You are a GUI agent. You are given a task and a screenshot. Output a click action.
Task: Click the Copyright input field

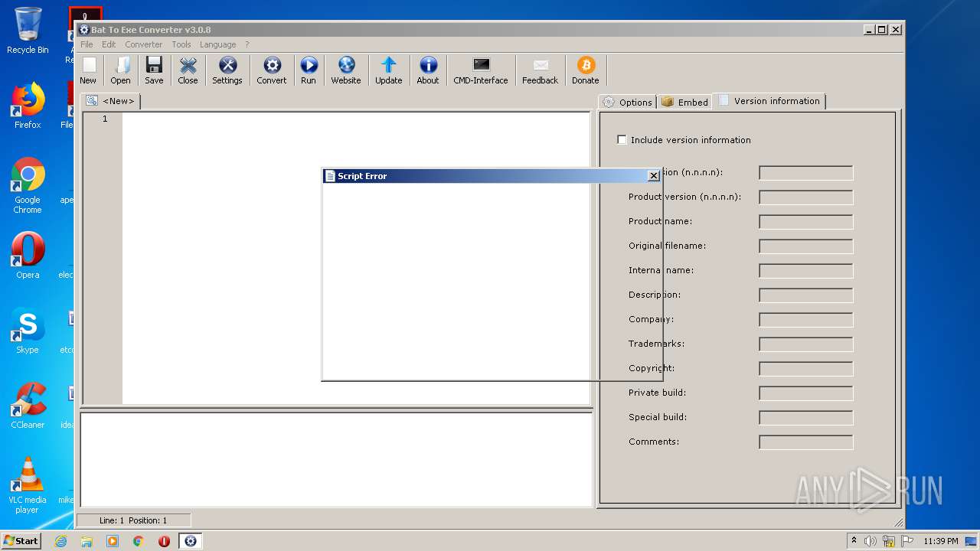point(805,369)
